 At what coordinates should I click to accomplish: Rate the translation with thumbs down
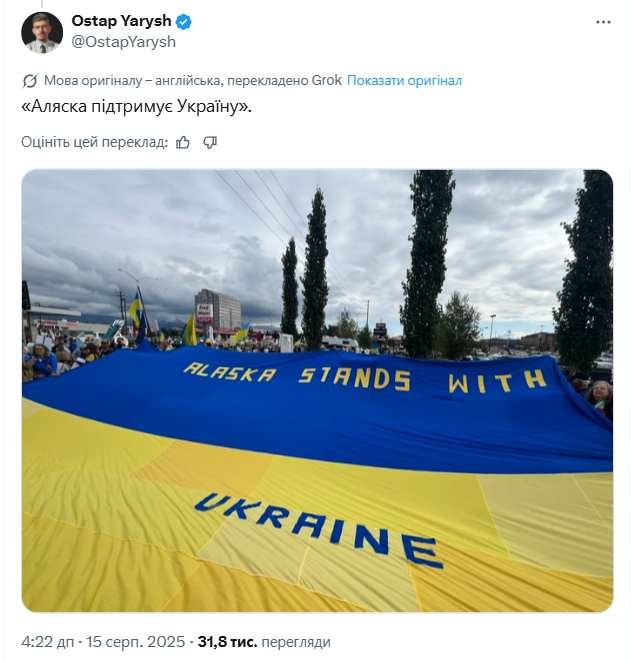point(210,143)
